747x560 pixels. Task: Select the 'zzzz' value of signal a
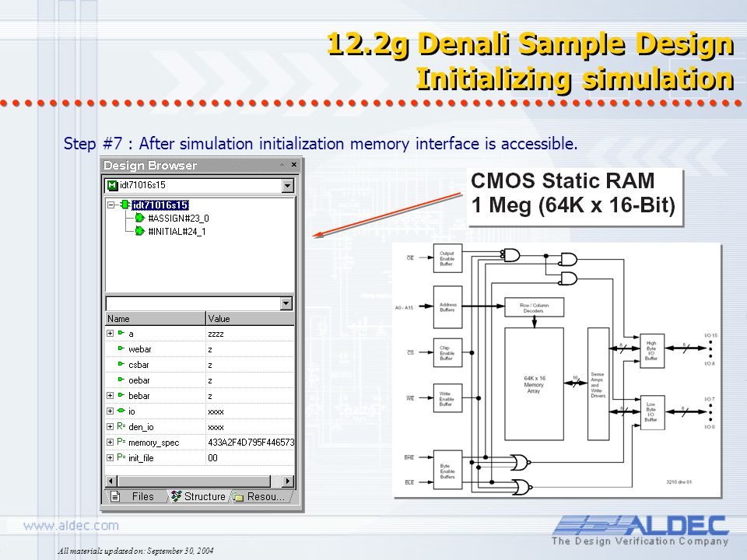[x=216, y=334]
